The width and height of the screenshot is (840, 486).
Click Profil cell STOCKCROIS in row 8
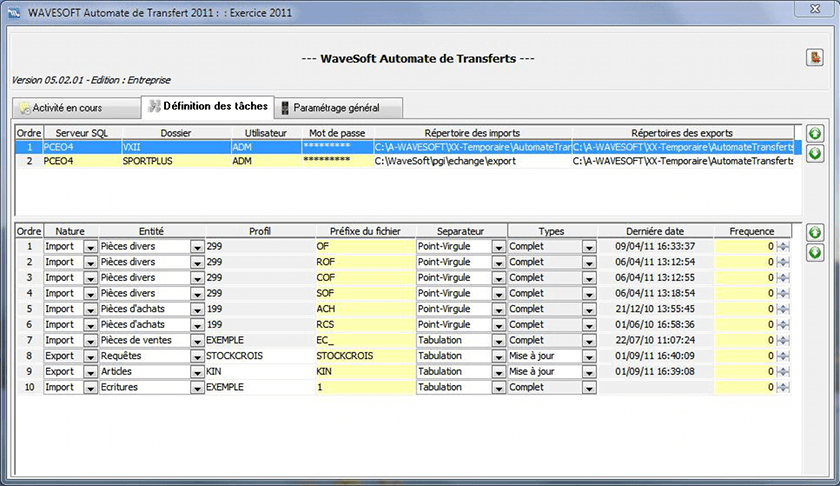coord(260,356)
